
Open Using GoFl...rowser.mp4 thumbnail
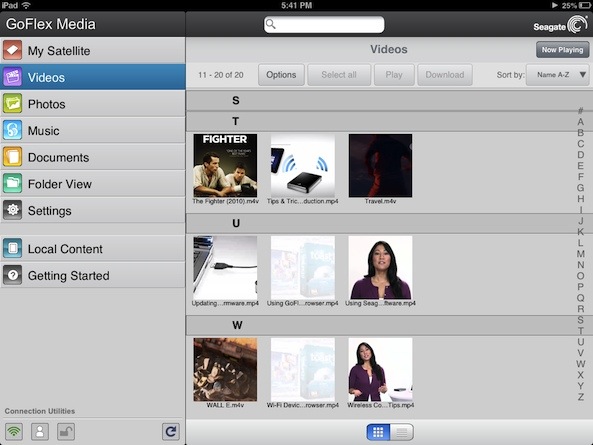tap(303, 268)
